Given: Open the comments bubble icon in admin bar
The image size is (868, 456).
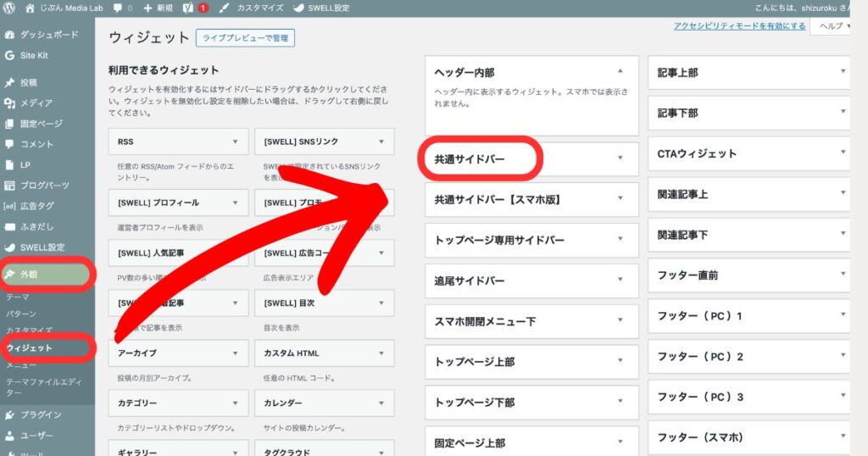Looking at the screenshot, I should (117, 8).
